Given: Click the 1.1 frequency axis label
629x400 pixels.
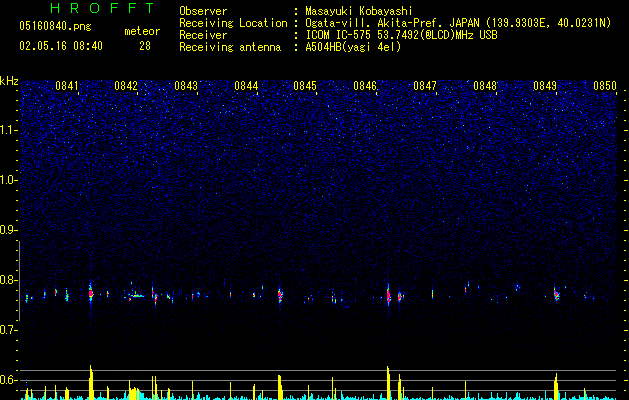Looking at the screenshot, I should (9, 130).
